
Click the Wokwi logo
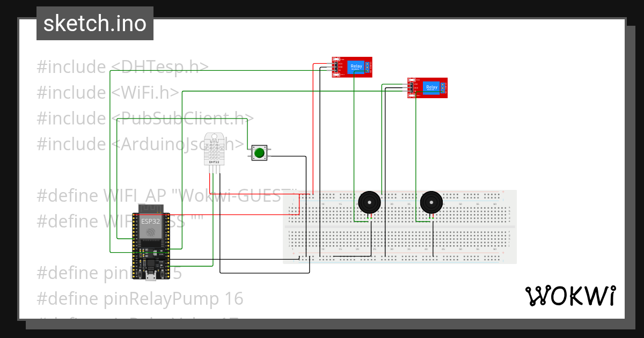tap(570, 295)
